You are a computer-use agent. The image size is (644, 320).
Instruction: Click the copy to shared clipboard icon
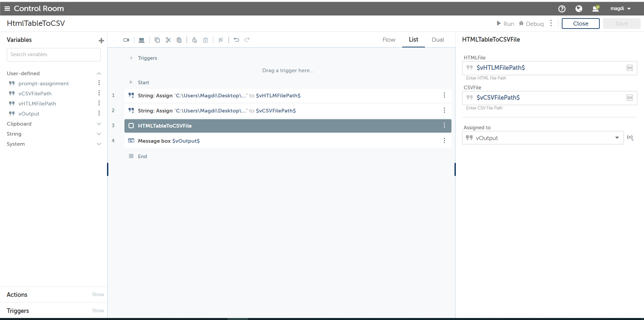(x=195, y=40)
